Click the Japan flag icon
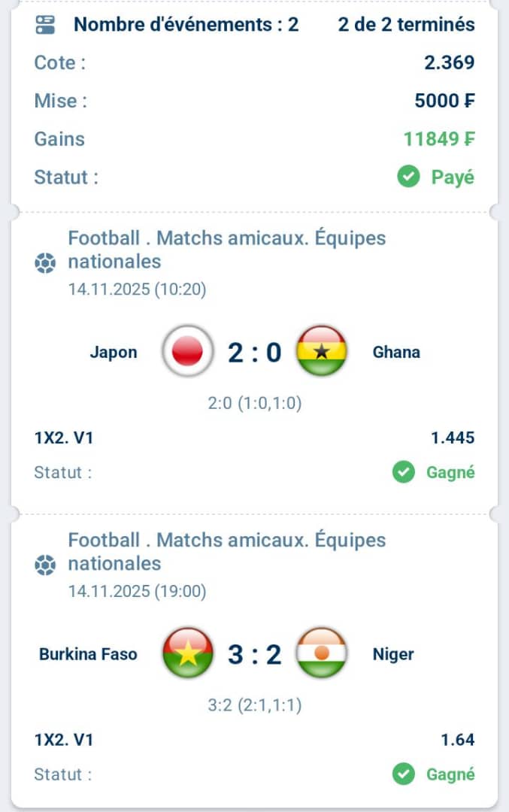Viewport: 509px width, 812px height. (187, 351)
